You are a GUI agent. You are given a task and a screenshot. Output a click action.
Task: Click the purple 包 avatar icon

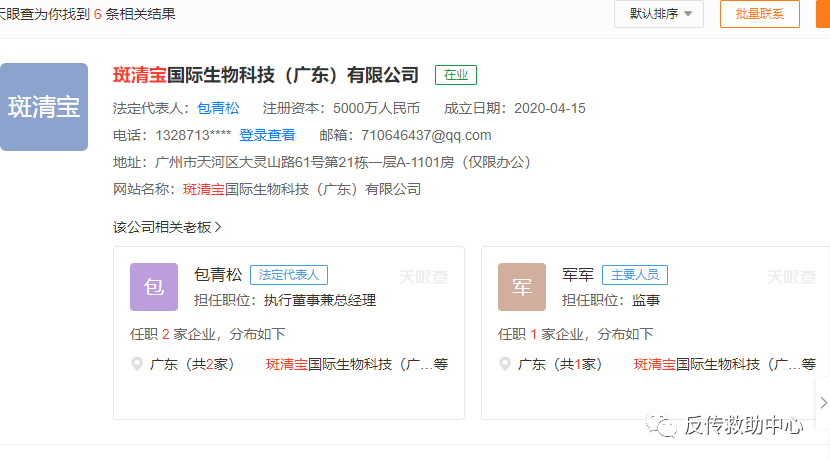click(154, 287)
